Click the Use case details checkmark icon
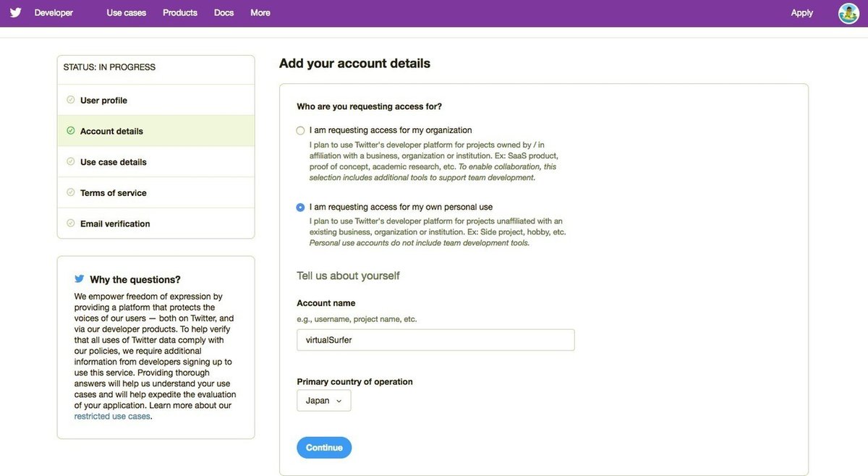This screenshot has width=868, height=476. [70, 162]
